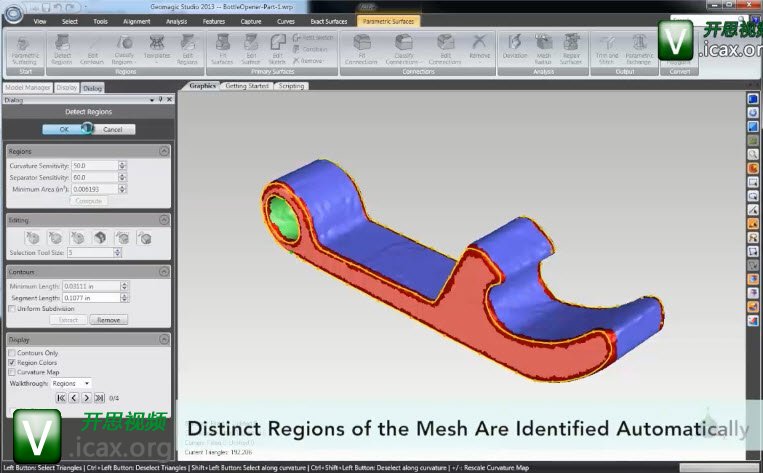Click the fourth Editing tool icon
763x473 pixels.
tap(100, 238)
